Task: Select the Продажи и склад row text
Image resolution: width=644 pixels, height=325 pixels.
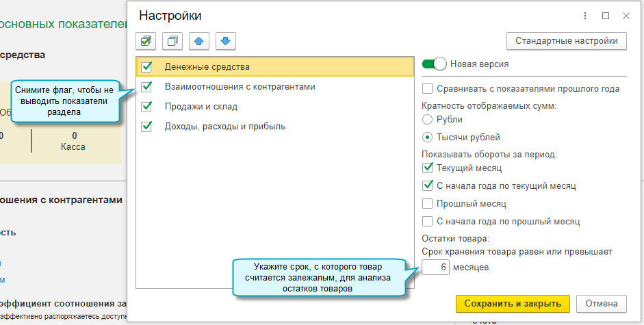Action: tap(201, 107)
